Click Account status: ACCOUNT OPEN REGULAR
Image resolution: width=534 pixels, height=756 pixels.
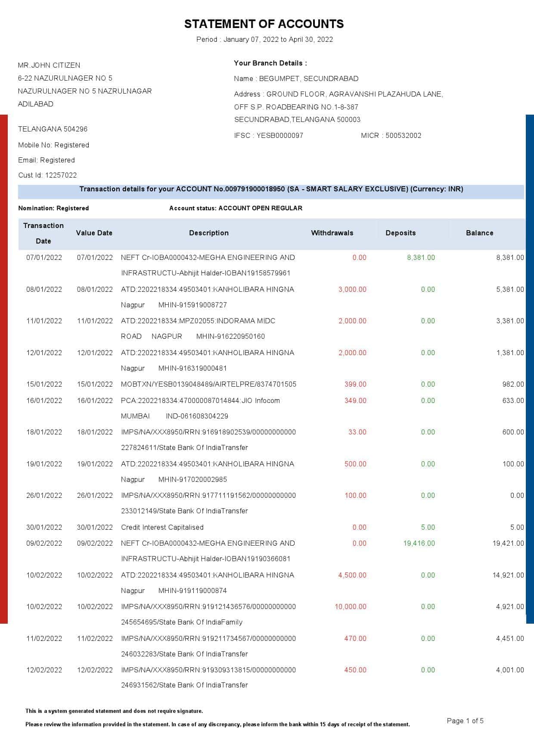(236, 208)
